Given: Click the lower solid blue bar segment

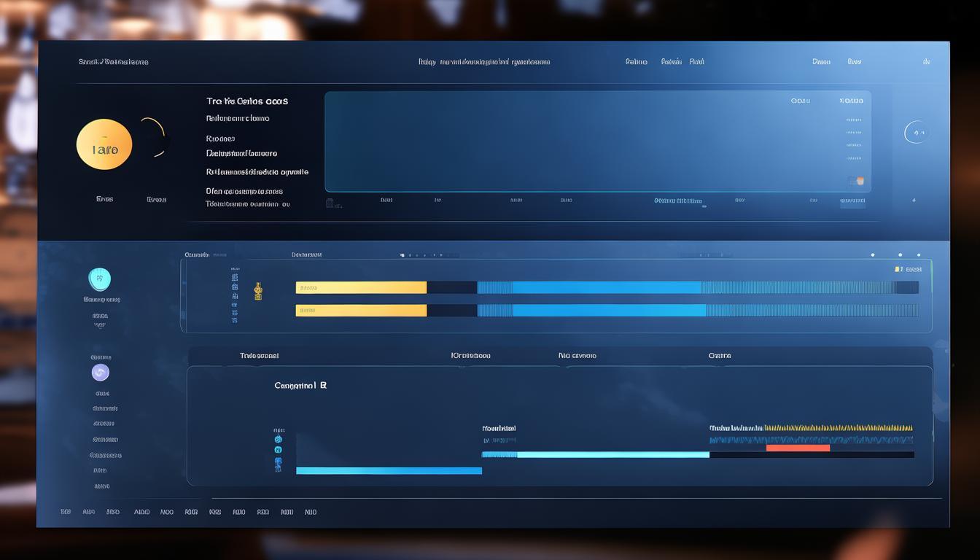Looking at the screenshot, I should [x=610, y=311].
